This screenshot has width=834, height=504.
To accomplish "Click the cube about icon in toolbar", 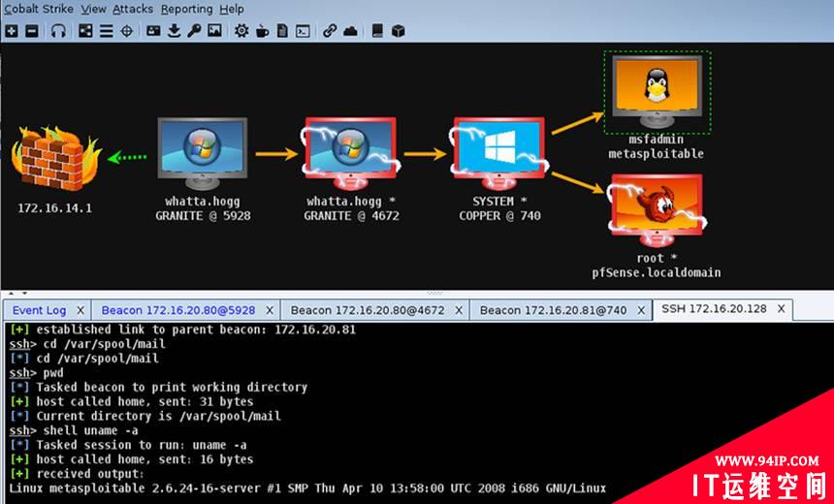I will (399, 31).
